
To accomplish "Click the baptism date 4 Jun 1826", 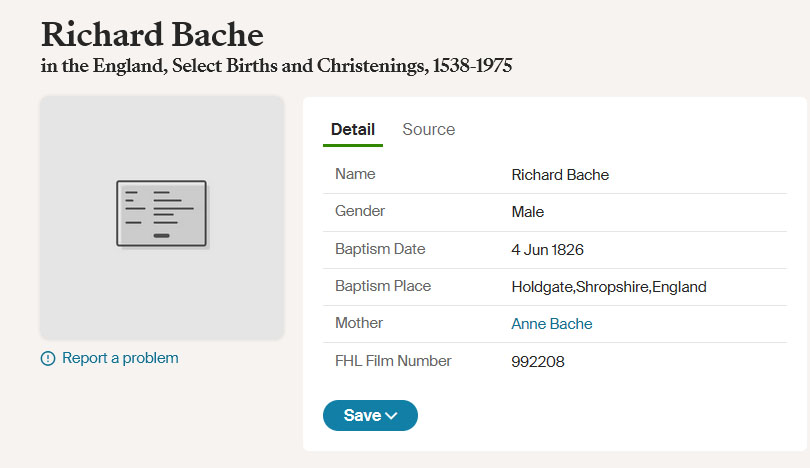I will click(x=547, y=250).
